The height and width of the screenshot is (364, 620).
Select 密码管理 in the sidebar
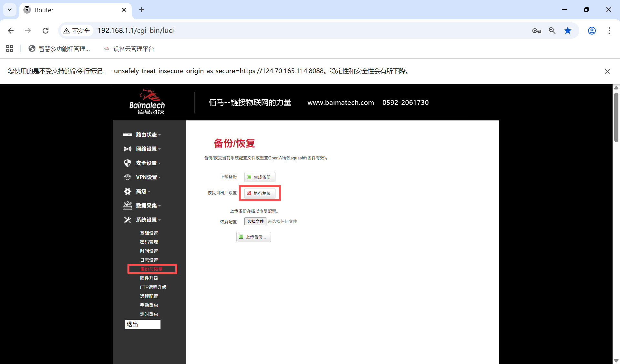pyautogui.click(x=149, y=242)
